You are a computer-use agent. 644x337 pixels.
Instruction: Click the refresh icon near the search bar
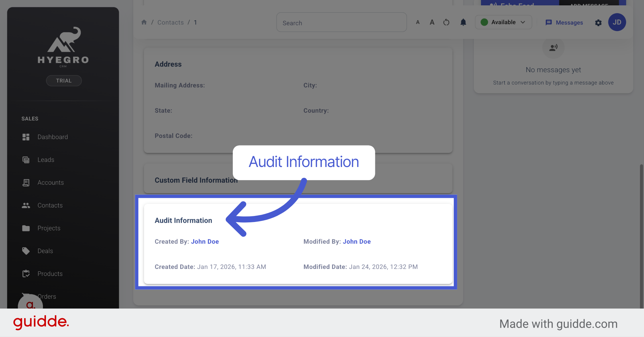pos(446,22)
